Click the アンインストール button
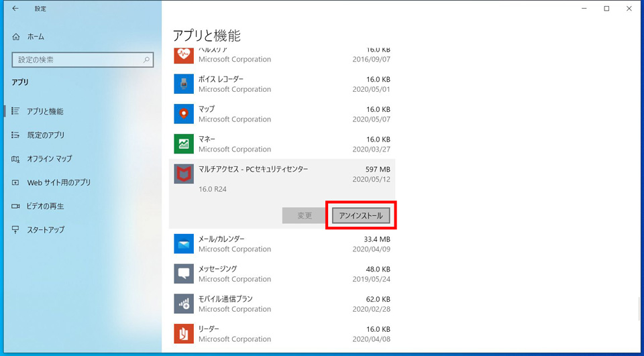 (x=361, y=216)
